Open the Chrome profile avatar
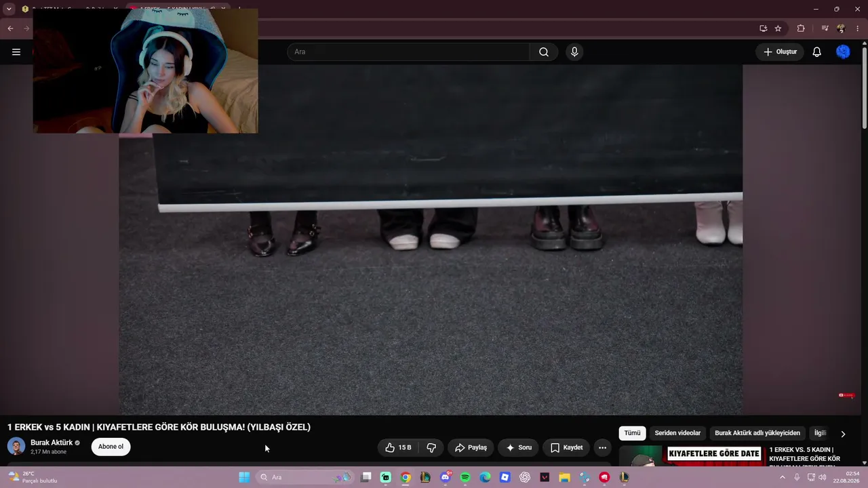This screenshot has height=488, width=868. tap(841, 28)
